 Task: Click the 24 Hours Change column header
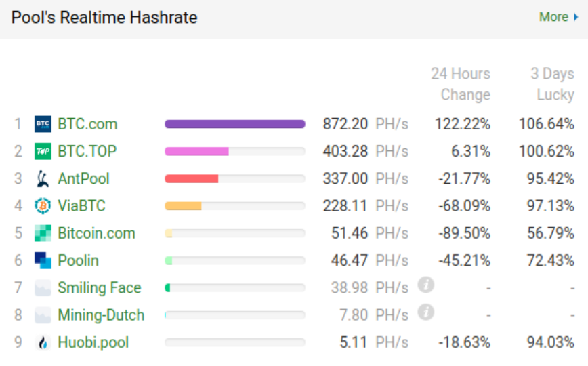(461, 84)
